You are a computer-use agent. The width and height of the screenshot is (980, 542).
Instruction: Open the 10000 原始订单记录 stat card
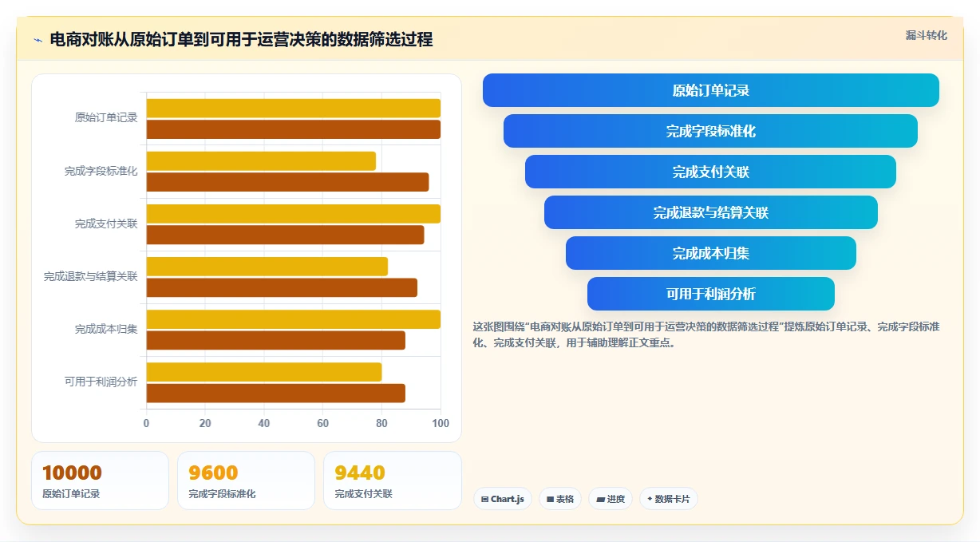point(100,481)
